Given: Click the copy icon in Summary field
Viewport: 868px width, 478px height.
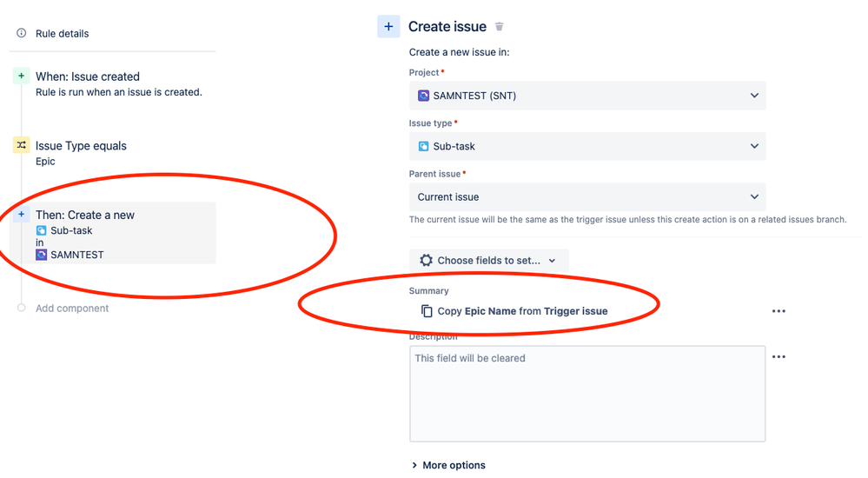Looking at the screenshot, I should pyautogui.click(x=427, y=311).
